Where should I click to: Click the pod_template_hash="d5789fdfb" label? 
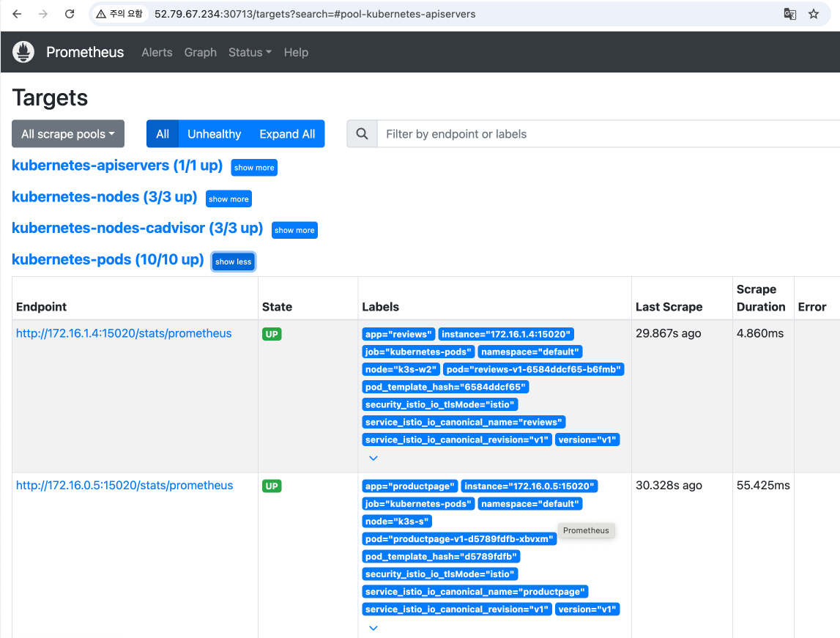click(441, 557)
